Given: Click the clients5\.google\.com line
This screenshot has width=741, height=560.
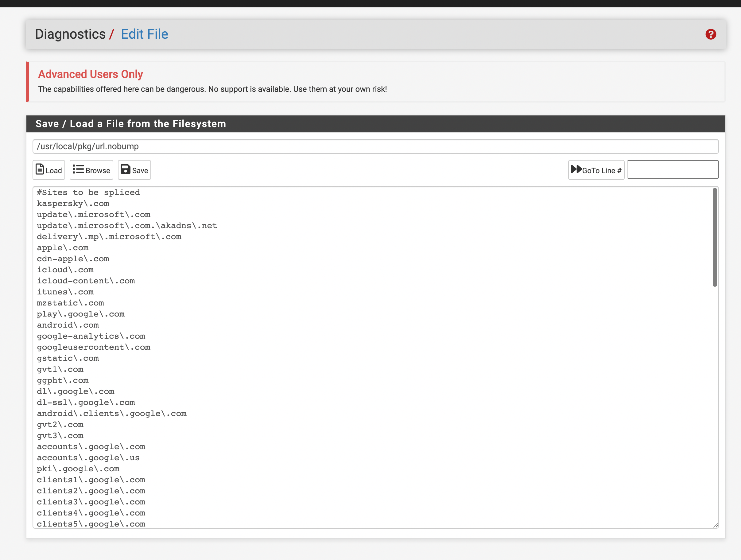Looking at the screenshot, I should click(91, 524).
